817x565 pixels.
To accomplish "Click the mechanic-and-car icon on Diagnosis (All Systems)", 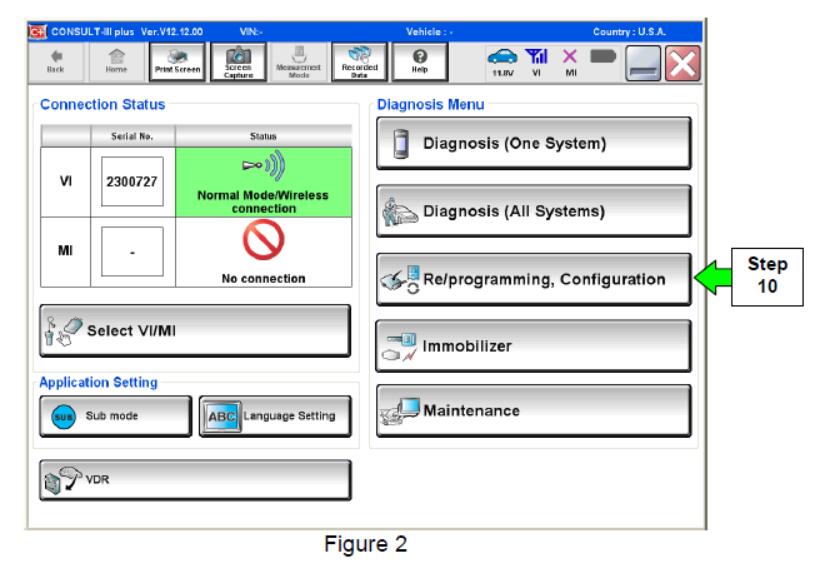I will pos(400,211).
